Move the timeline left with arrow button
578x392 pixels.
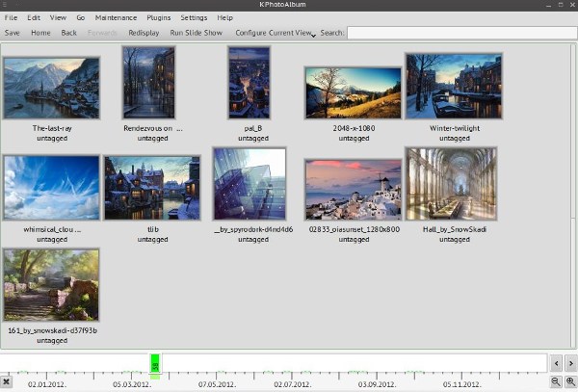point(556,363)
